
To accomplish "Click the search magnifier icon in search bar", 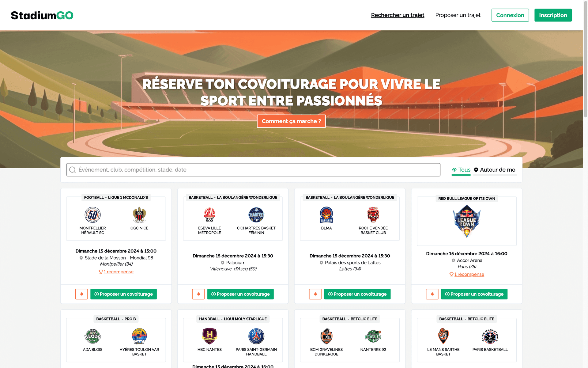I will (x=73, y=169).
